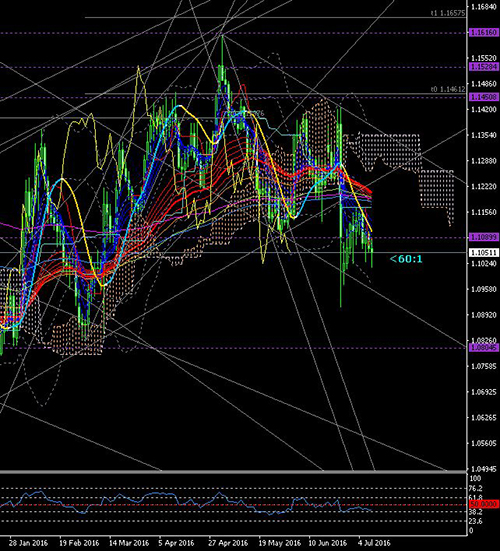Click the 23.6 level on the RSI scale
The width and height of the screenshot is (500, 551).
[x=476, y=521]
